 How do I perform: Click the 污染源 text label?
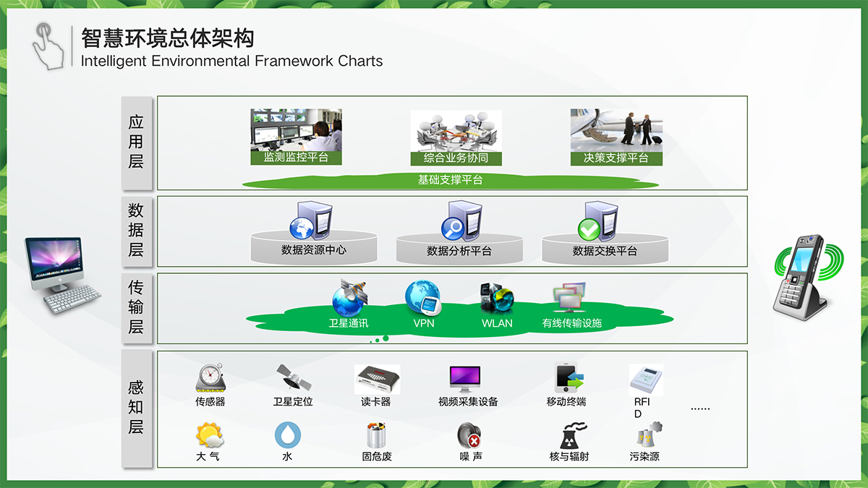tap(644, 456)
